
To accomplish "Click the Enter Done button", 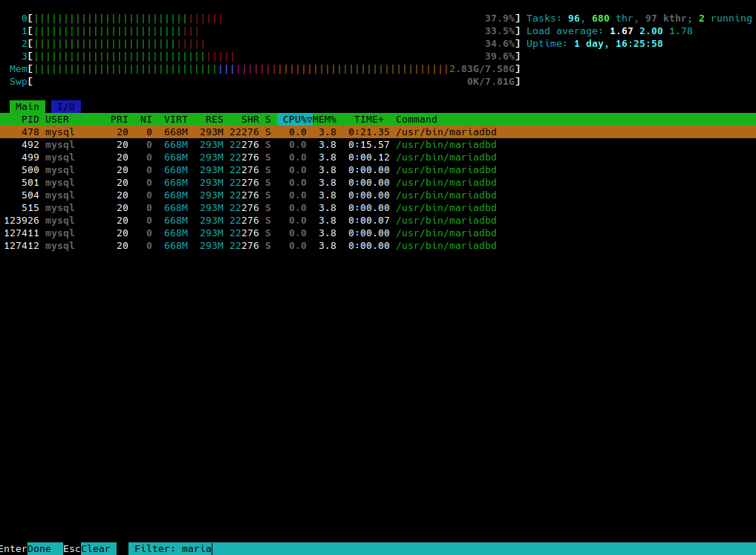I will click(31, 549).
